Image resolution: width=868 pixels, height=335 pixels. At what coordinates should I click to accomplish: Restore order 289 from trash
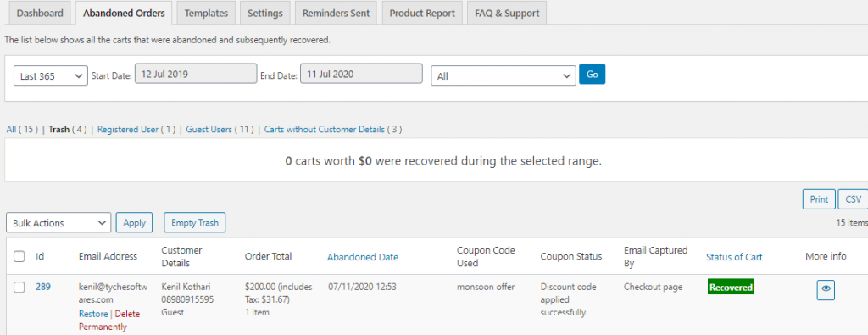[x=93, y=314]
